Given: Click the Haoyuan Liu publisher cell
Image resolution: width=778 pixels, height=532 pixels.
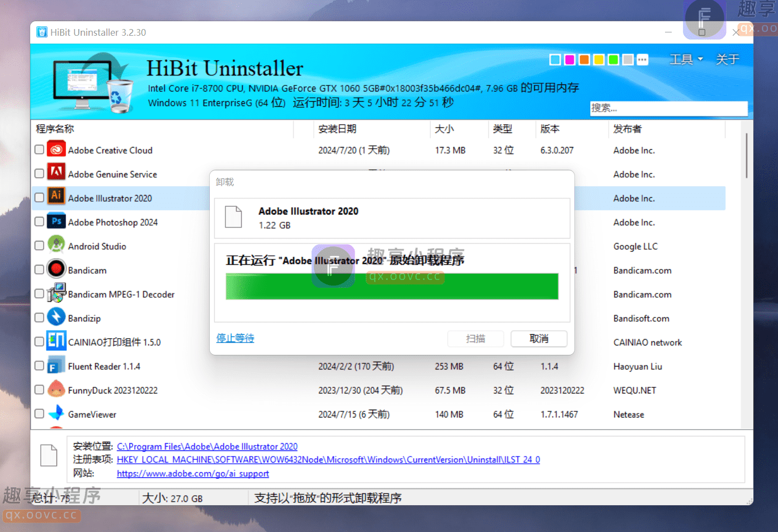Looking at the screenshot, I should 638,367.
